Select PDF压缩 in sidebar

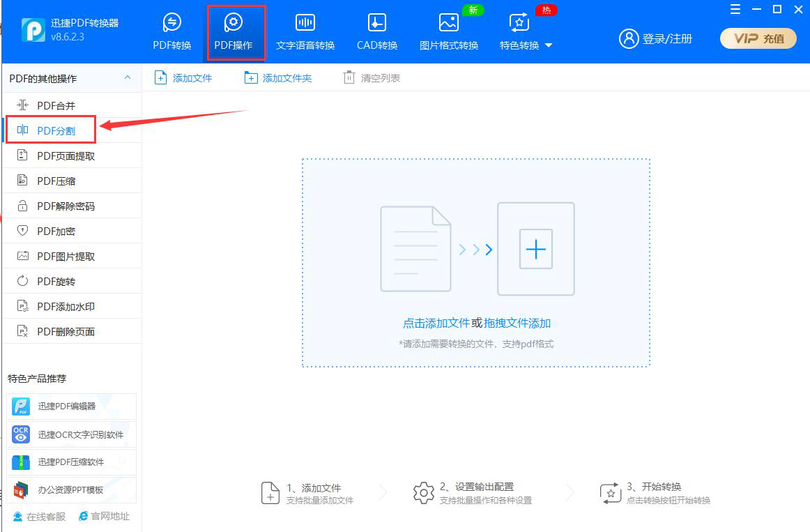coord(72,181)
